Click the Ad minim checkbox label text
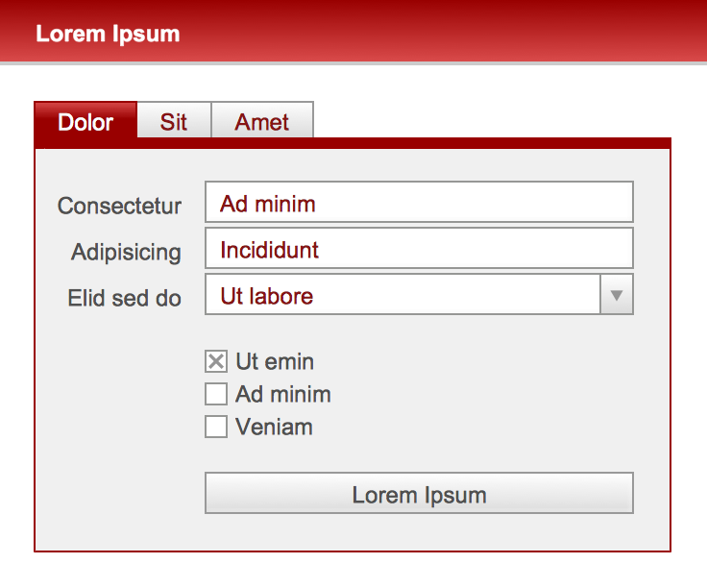The height and width of the screenshot is (588, 707). point(283,394)
